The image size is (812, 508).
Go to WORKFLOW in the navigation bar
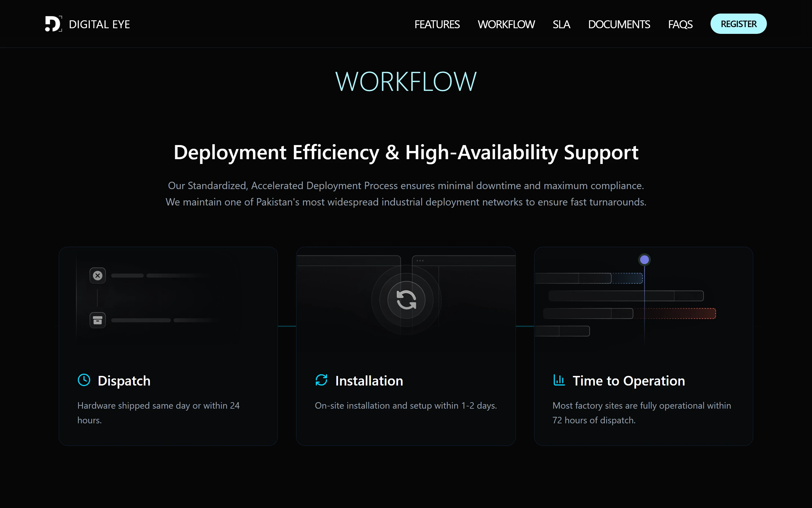point(506,24)
